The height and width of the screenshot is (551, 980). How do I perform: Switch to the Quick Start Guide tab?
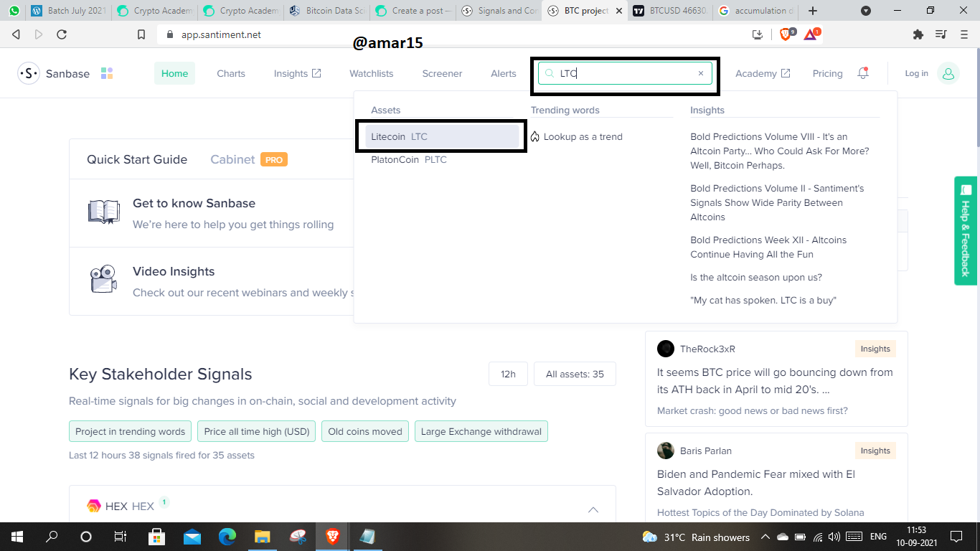click(137, 159)
